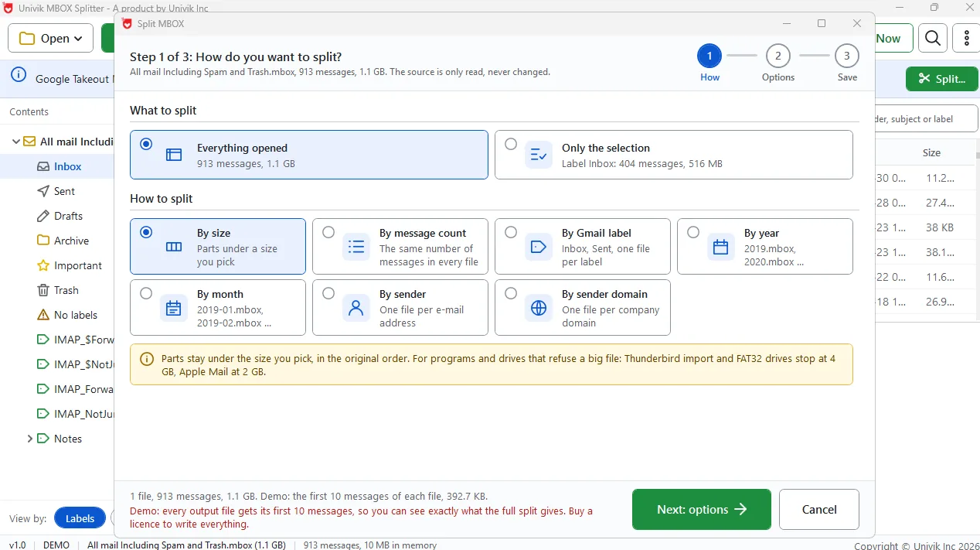Jump to step 3 Save in wizard
This screenshot has width=980, height=550.
[846, 56]
